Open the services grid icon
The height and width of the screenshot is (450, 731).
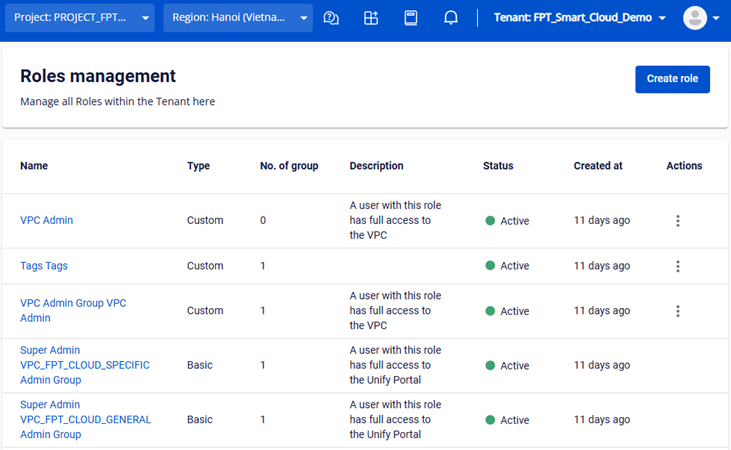tap(371, 18)
